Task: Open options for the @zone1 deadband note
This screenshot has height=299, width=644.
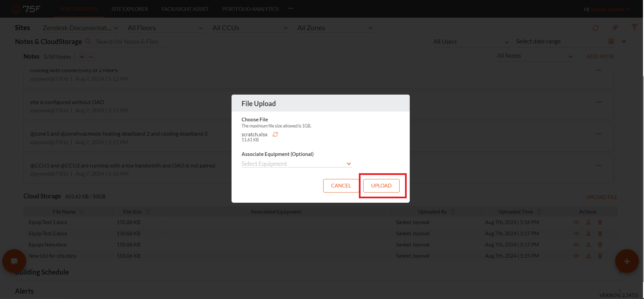Action: pos(599,134)
